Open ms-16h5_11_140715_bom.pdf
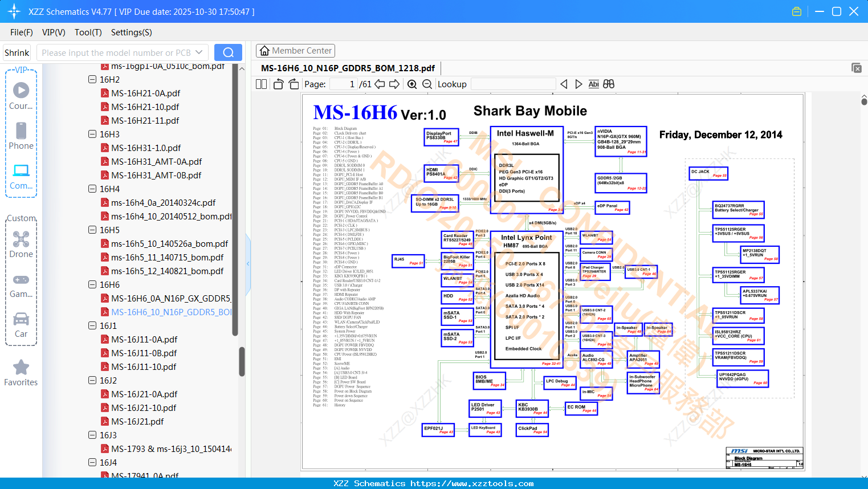 (x=168, y=257)
